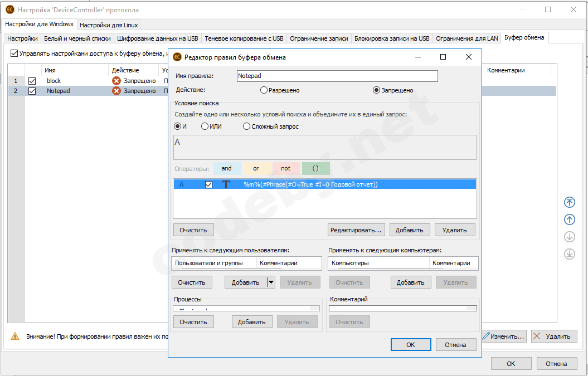Open Блокировка записи на USB tab
This screenshot has height=376, width=588.
click(392, 38)
